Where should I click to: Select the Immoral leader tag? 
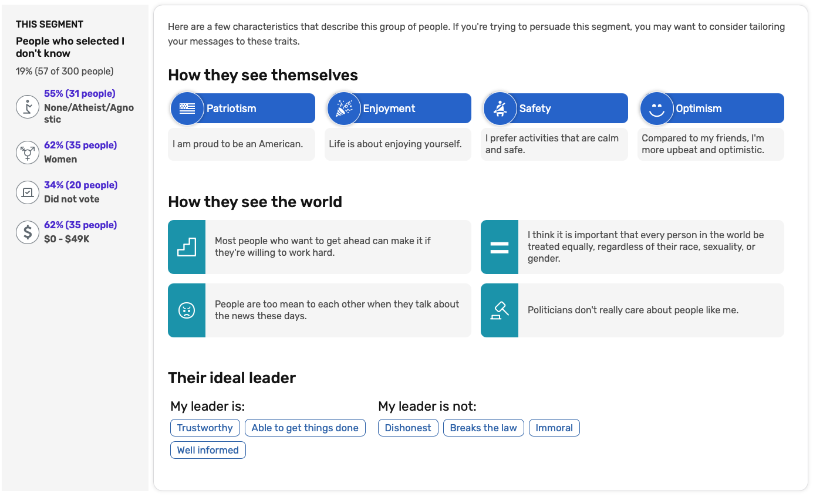click(x=554, y=428)
